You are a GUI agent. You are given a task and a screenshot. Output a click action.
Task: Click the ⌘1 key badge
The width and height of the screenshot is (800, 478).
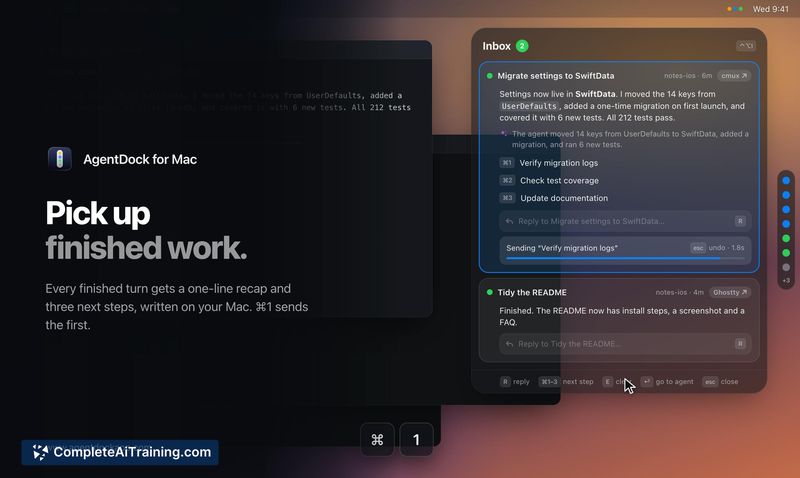point(507,163)
